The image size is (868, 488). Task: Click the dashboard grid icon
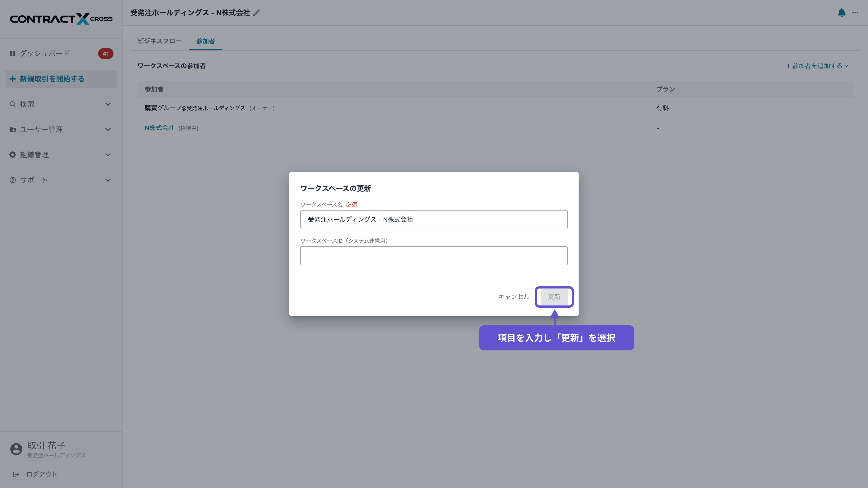click(x=12, y=54)
